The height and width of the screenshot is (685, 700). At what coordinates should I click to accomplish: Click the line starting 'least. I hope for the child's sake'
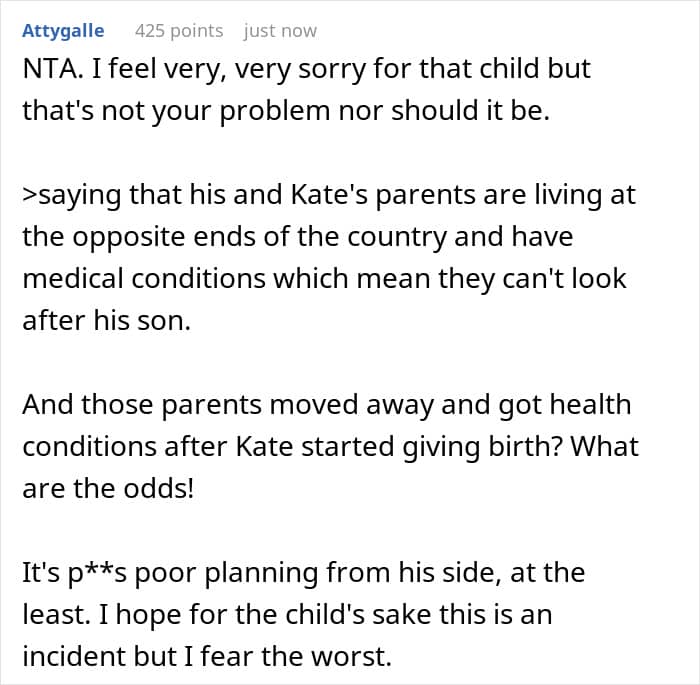(286, 615)
